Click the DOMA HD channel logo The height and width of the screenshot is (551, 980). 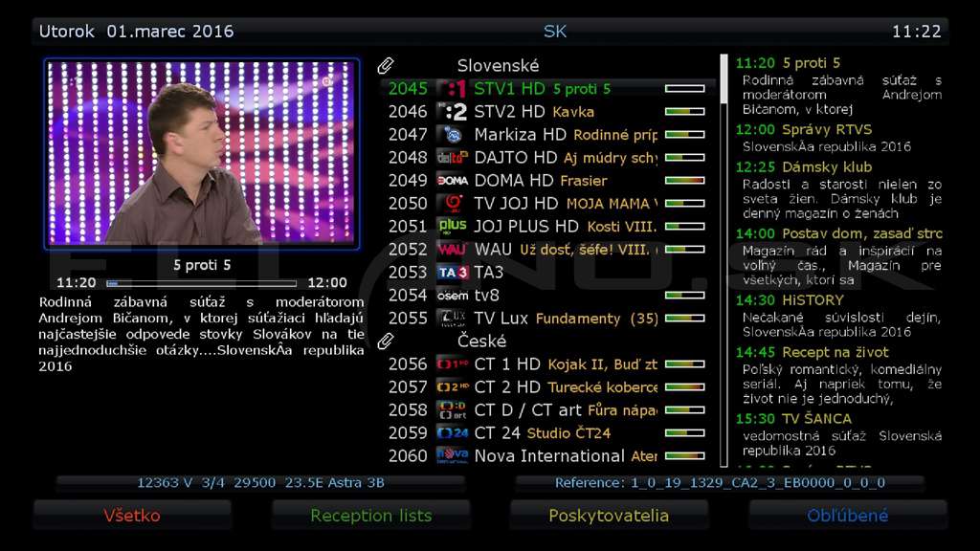pos(453,181)
